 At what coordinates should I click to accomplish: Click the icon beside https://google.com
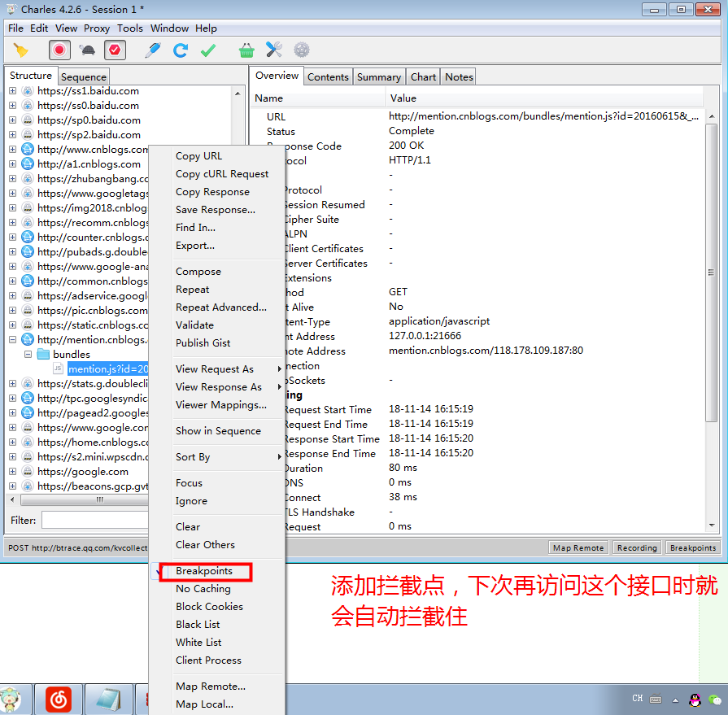click(x=28, y=471)
